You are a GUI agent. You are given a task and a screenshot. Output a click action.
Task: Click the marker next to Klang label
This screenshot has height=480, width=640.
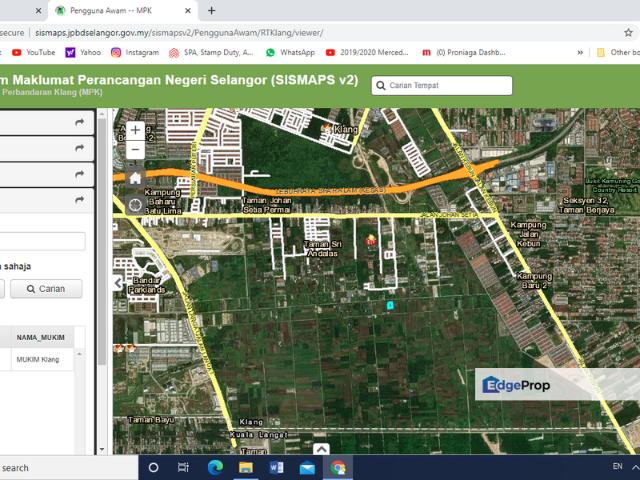[327, 128]
